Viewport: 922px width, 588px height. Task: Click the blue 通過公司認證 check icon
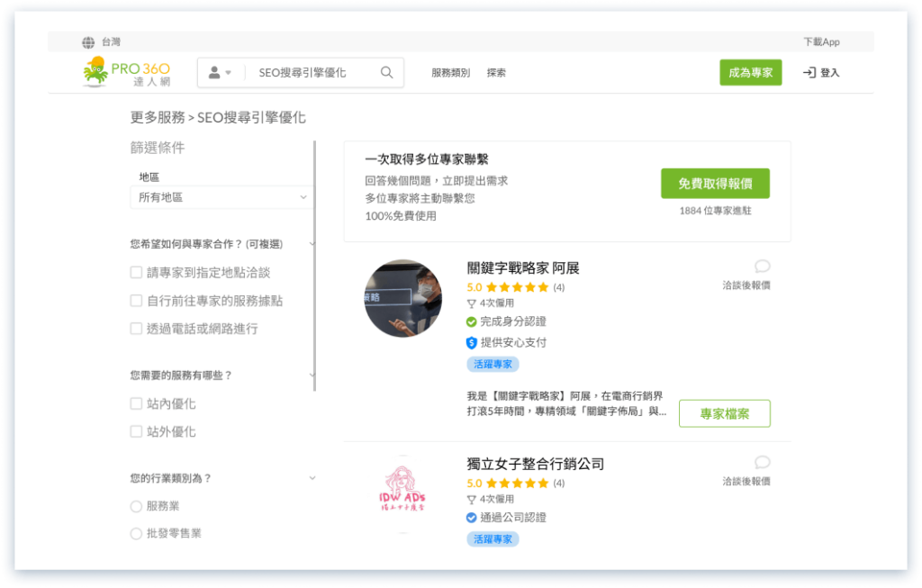pos(472,517)
